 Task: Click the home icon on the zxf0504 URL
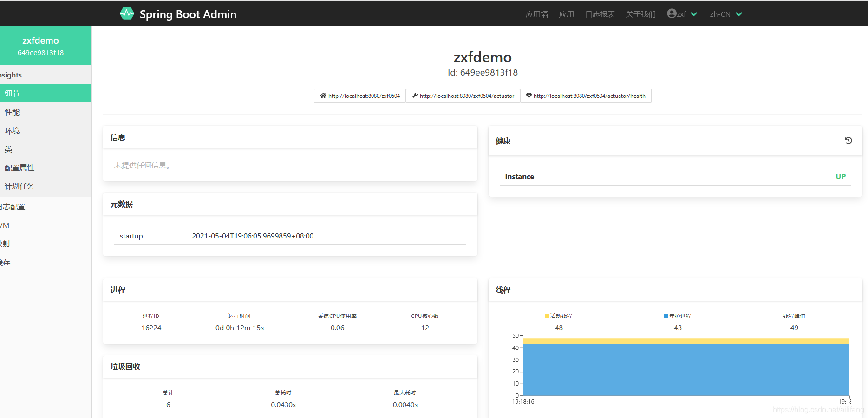(x=323, y=96)
